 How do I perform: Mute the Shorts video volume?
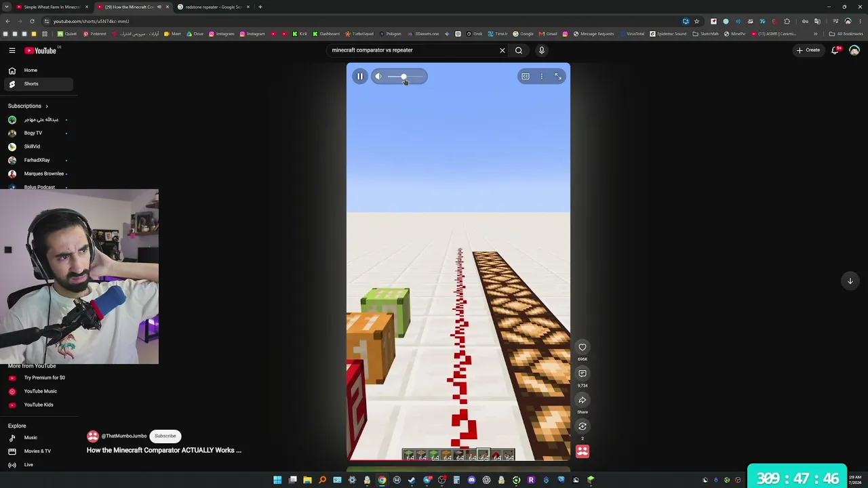coord(378,77)
